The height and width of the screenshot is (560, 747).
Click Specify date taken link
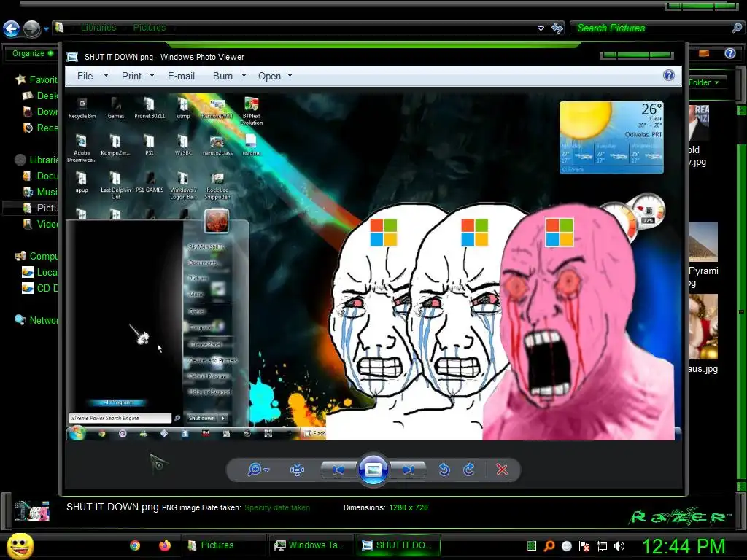pyautogui.click(x=277, y=507)
